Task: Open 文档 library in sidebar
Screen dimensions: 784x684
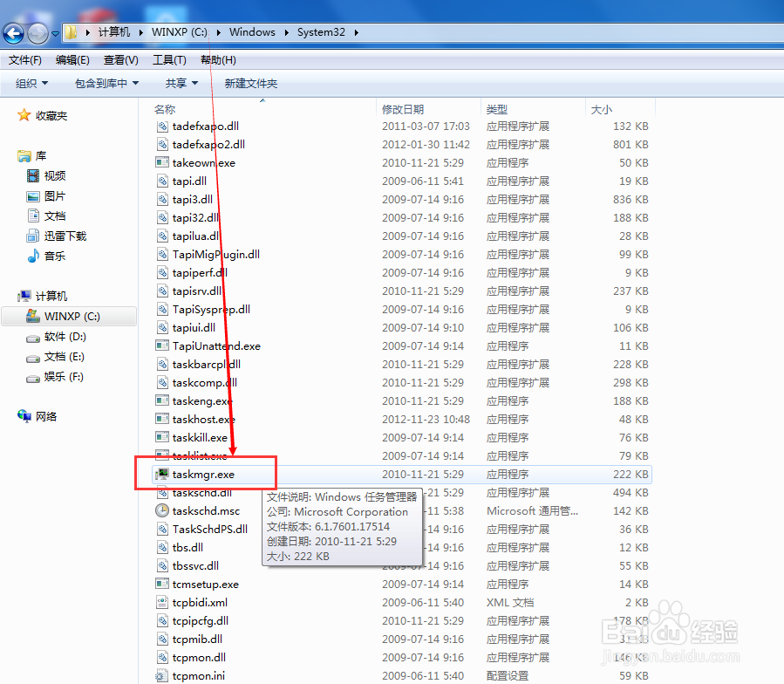Action: (46, 216)
